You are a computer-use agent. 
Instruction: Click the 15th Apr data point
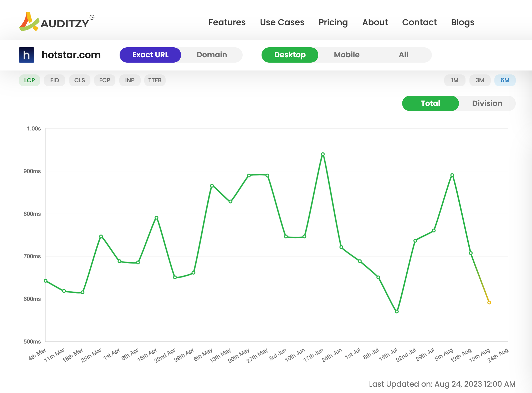[156, 218]
